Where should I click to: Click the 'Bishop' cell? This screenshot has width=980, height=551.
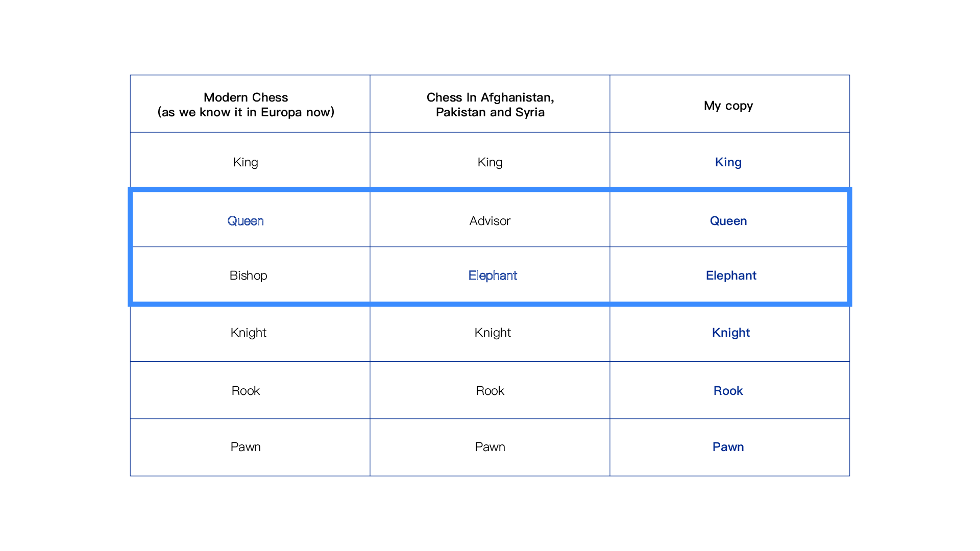248,275
